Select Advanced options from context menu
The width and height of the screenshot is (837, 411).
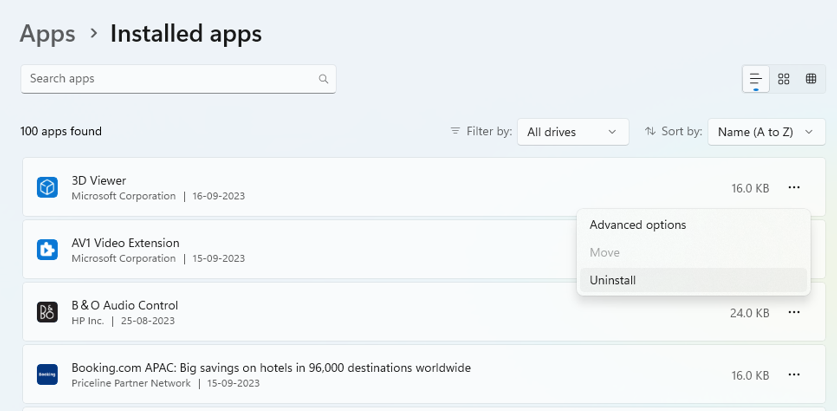point(638,225)
